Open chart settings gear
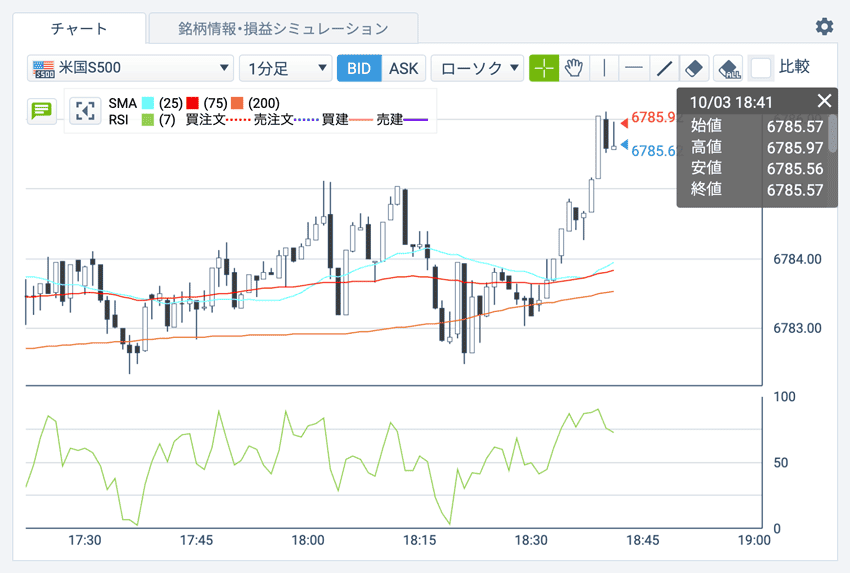The width and height of the screenshot is (850, 573). click(x=824, y=27)
